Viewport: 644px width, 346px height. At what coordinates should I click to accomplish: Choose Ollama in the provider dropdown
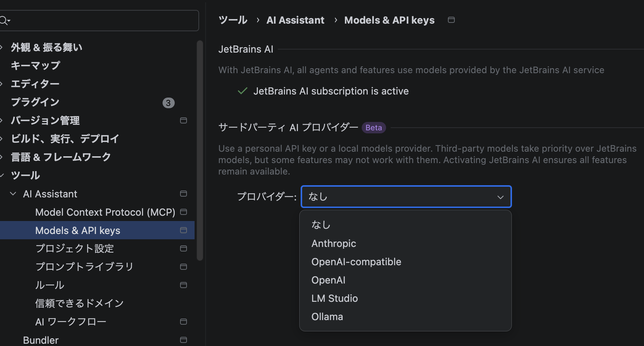click(327, 317)
